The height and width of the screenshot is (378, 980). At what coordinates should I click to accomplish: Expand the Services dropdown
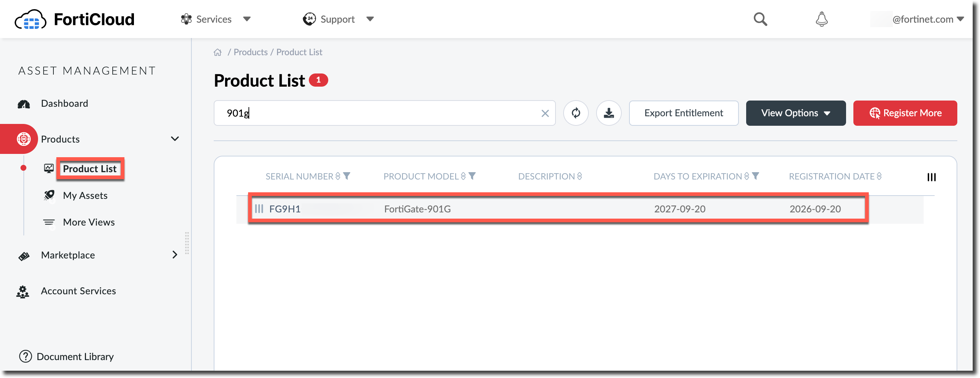click(216, 19)
